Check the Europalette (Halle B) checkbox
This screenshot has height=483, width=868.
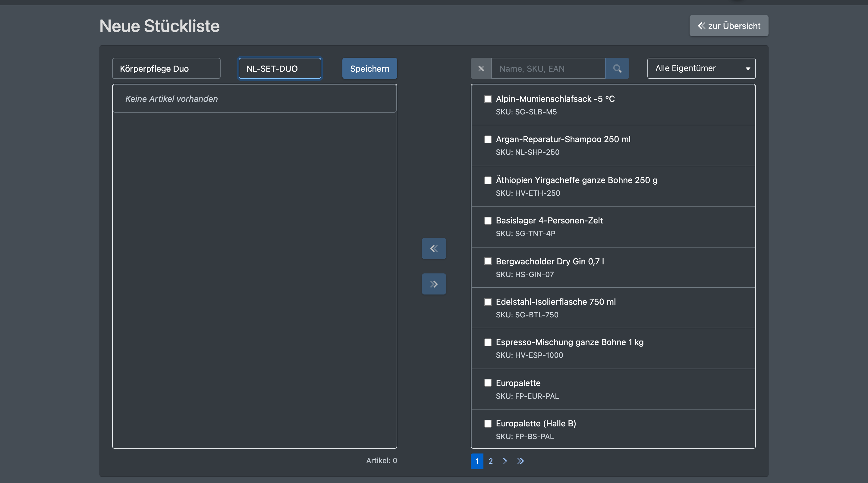pyautogui.click(x=488, y=423)
